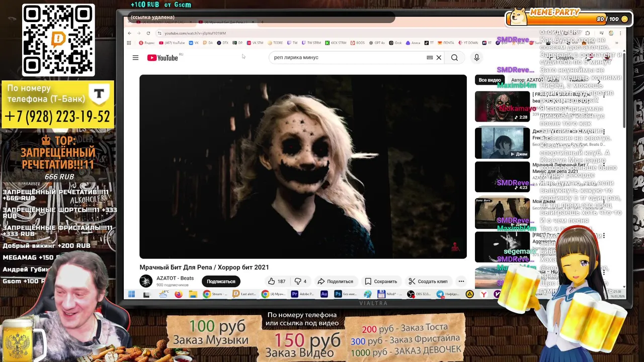Open the VK bookmark
This screenshot has width=644, height=362.
(194, 43)
